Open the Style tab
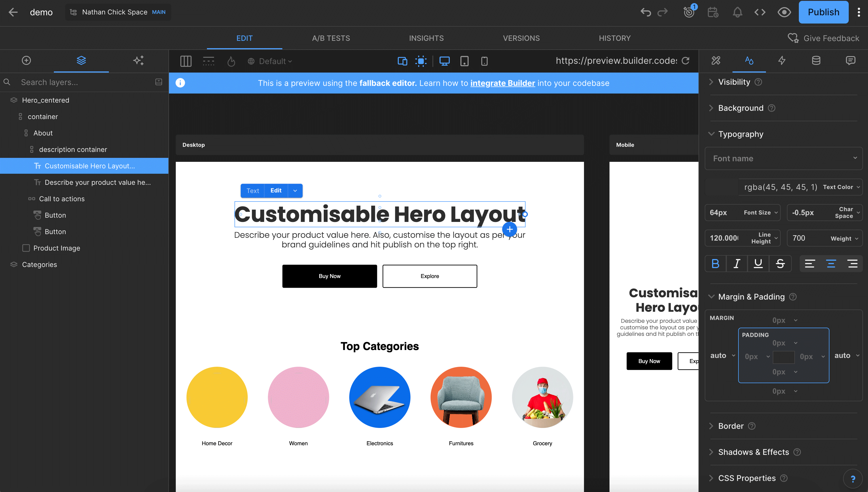The width and height of the screenshot is (868, 492). (x=749, y=60)
